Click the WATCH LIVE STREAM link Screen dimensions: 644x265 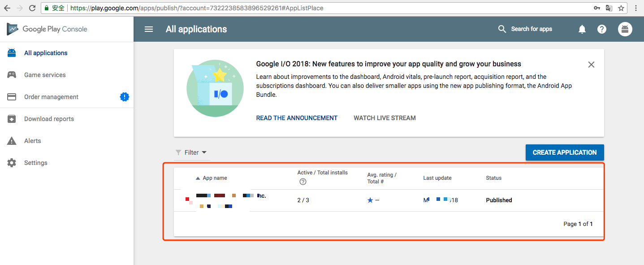(x=385, y=118)
